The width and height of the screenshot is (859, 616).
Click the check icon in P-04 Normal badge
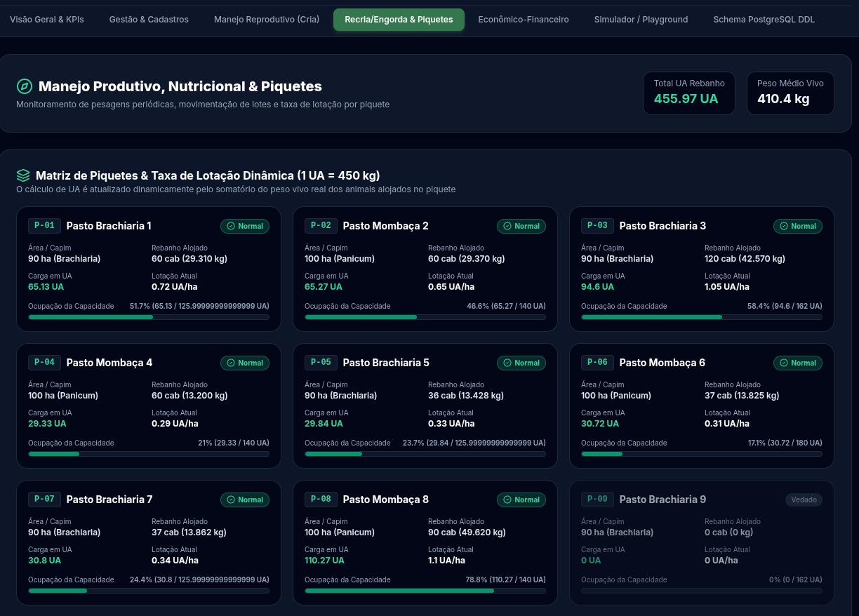tap(230, 363)
